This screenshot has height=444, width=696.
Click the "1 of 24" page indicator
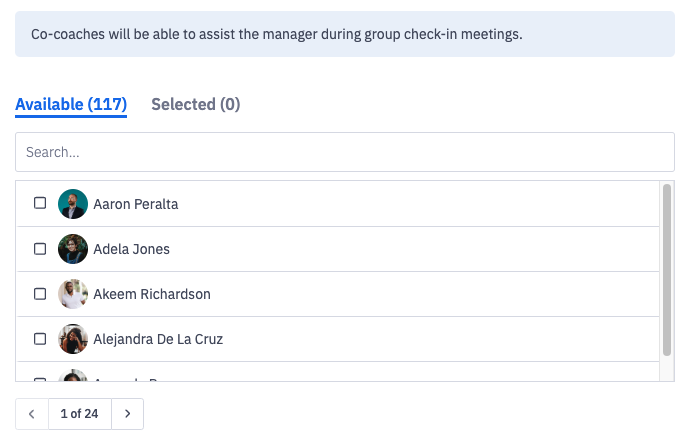[x=79, y=414]
